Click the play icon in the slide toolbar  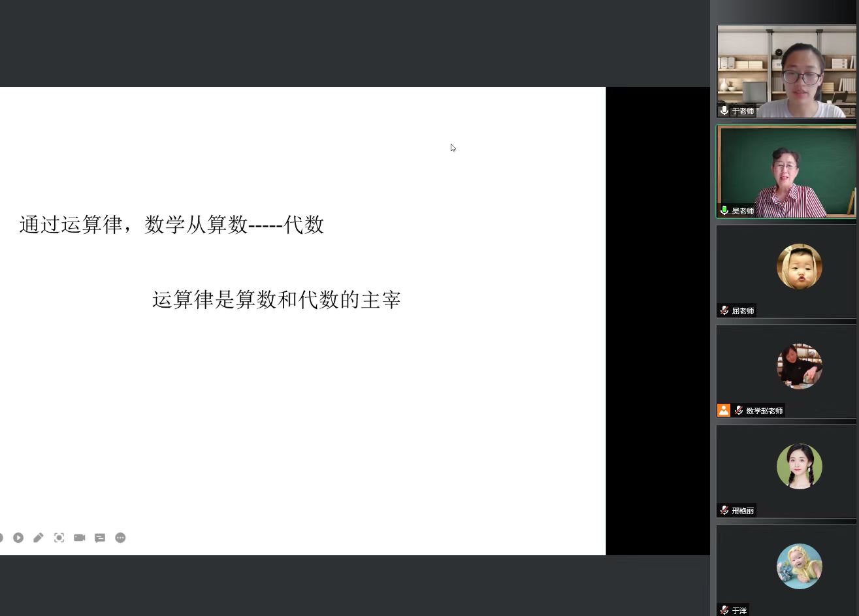(x=18, y=538)
